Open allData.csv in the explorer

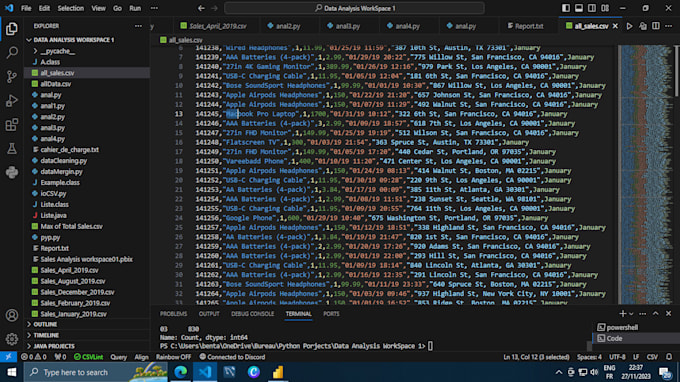pos(56,84)
